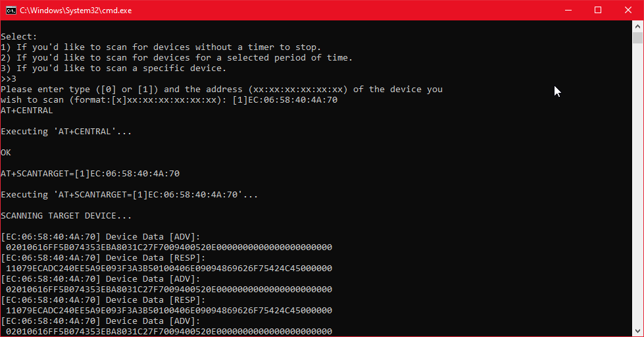Click the first '[RESP]:' device data label
The image size is (644, 337).
tap(187, 257)
